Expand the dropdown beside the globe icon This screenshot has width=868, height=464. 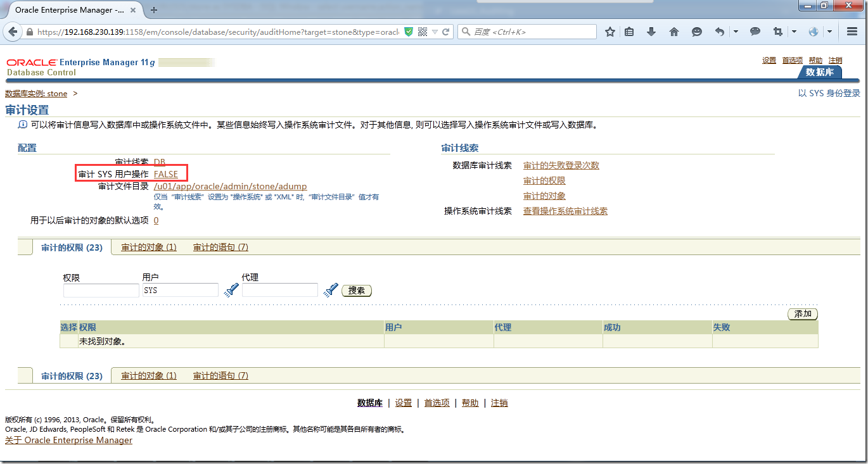(x=829, y=32)
